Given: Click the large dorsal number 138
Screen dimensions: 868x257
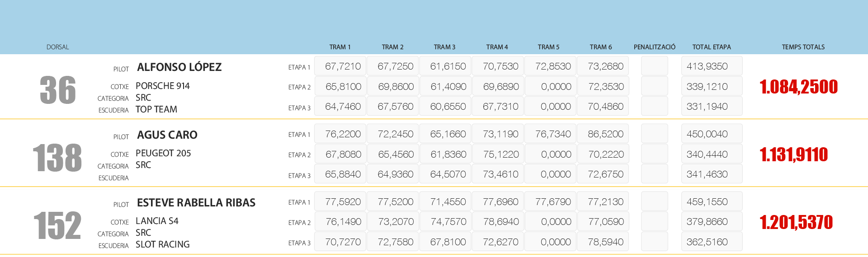Looking at the screenshot, I should 57,158.
